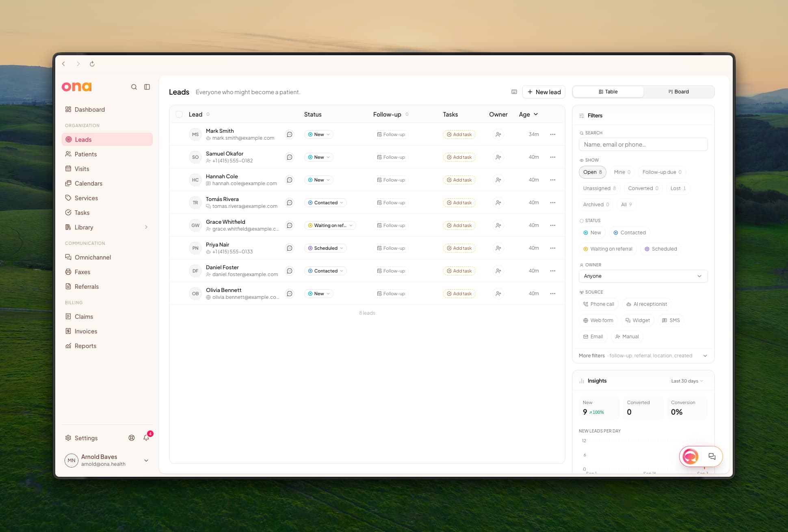Add task for Daniel Foster

click(459, 271)
